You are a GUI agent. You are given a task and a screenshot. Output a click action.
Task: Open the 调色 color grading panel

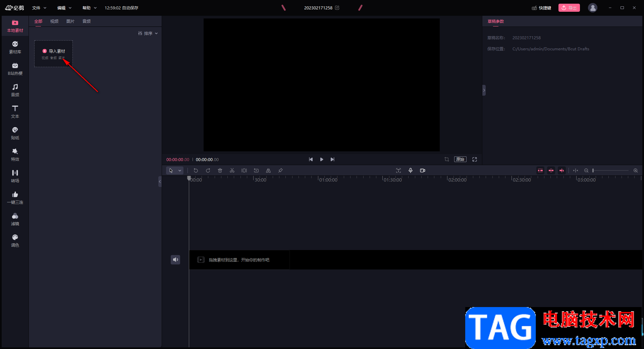click(x=15, y=241)
